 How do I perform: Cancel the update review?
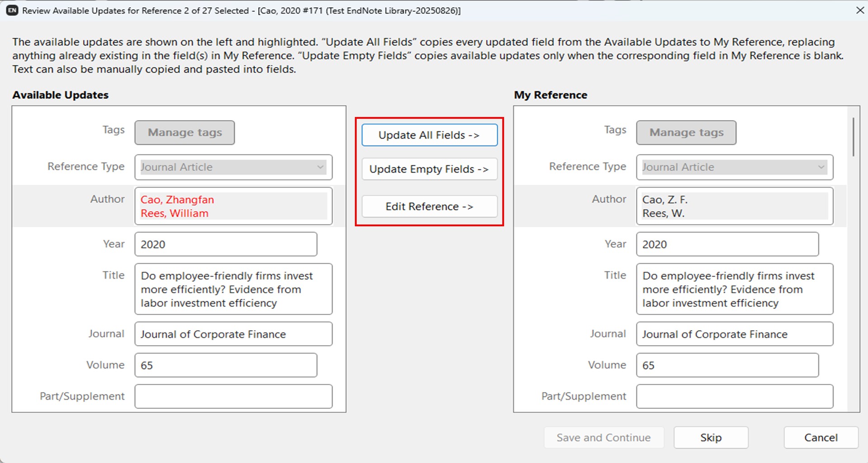click(821, 438)
